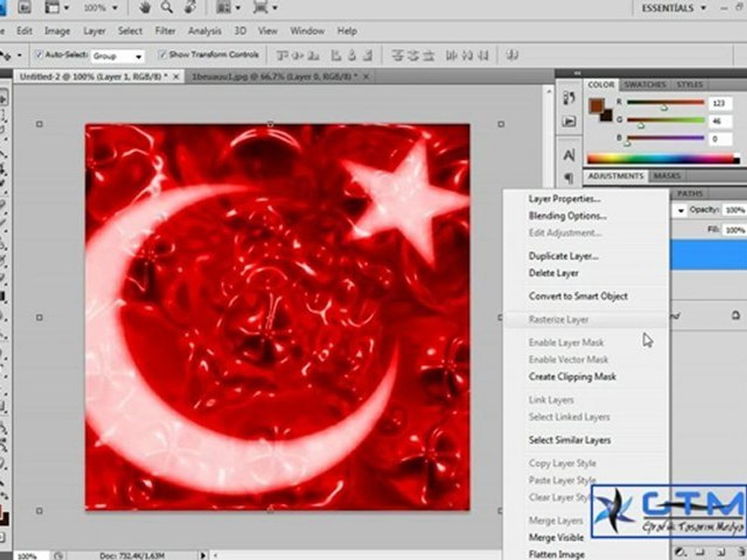This screenshot has width=747, height=560.
Task: Switch to the Swatches tab
Action: click(644, 85)
